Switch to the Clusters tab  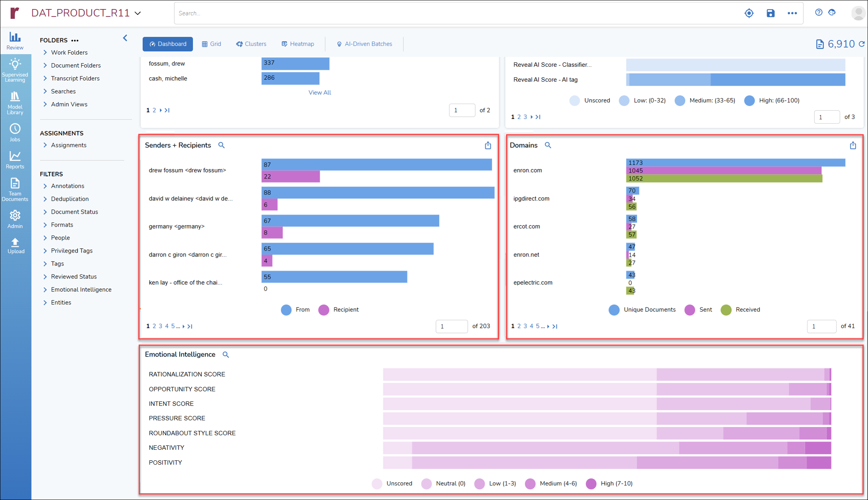pyautogui.click(x=251, y=44)
